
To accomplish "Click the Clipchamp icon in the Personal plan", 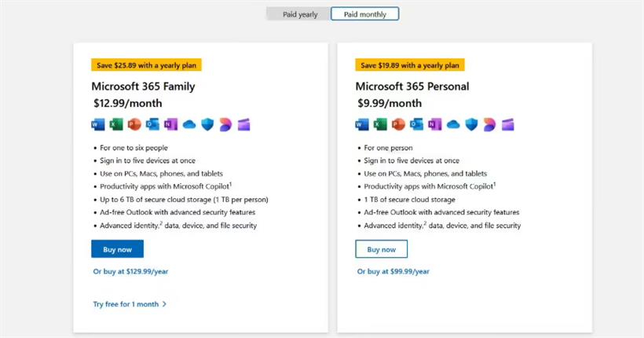I will coord(507,125).
